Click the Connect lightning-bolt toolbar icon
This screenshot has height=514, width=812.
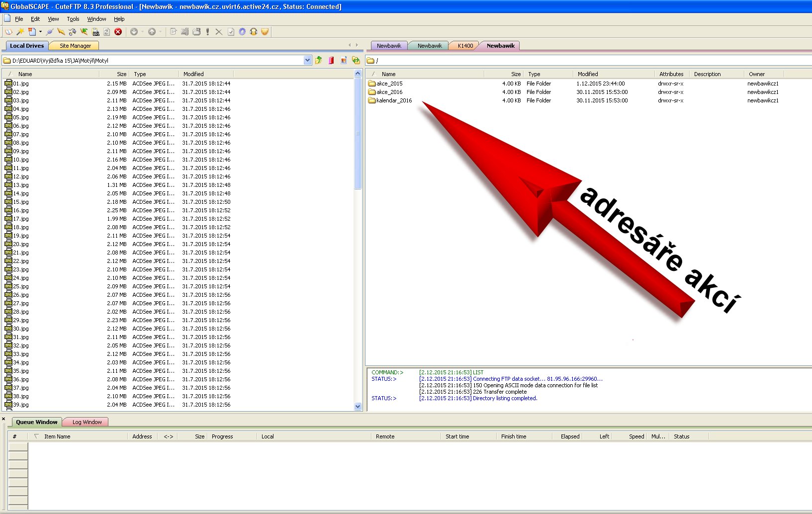61,32
